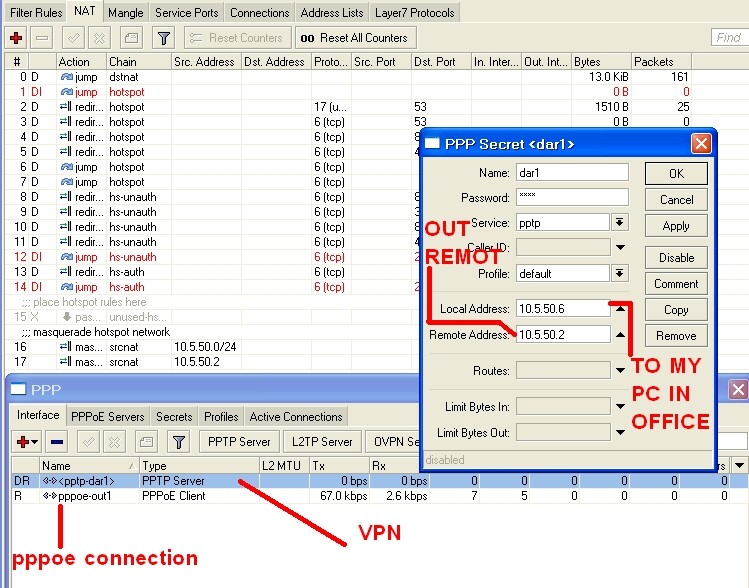Click PPP window title icon

(18, 389)
